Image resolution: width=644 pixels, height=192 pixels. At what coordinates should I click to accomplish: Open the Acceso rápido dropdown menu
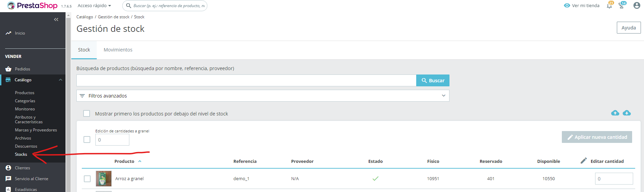click(94, 6)
